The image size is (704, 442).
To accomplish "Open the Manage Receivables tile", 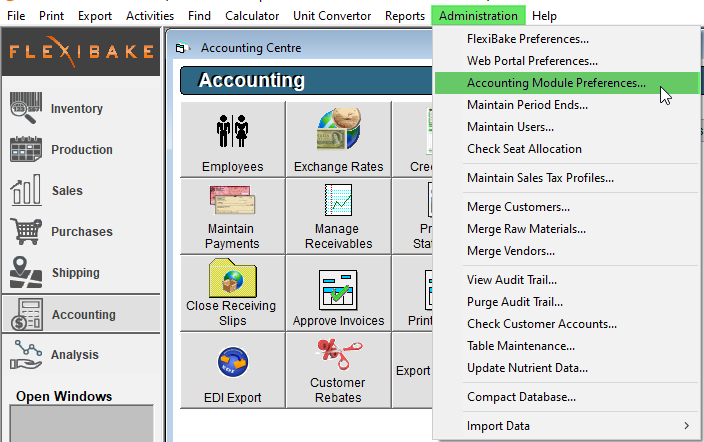I will point(339,217).
